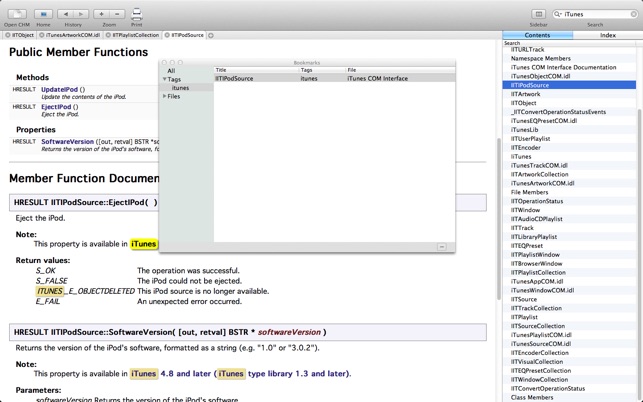This screenshot has height=402, width=643.
Task: Select IITArtwork in the Contents list
Action: pos(525,94)
